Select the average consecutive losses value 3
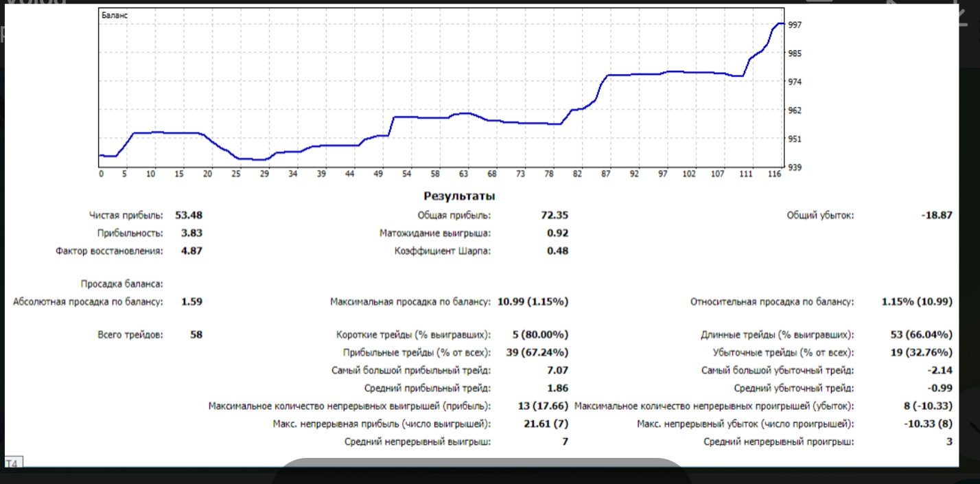This screenshot has height=484, width=980. 950,442
